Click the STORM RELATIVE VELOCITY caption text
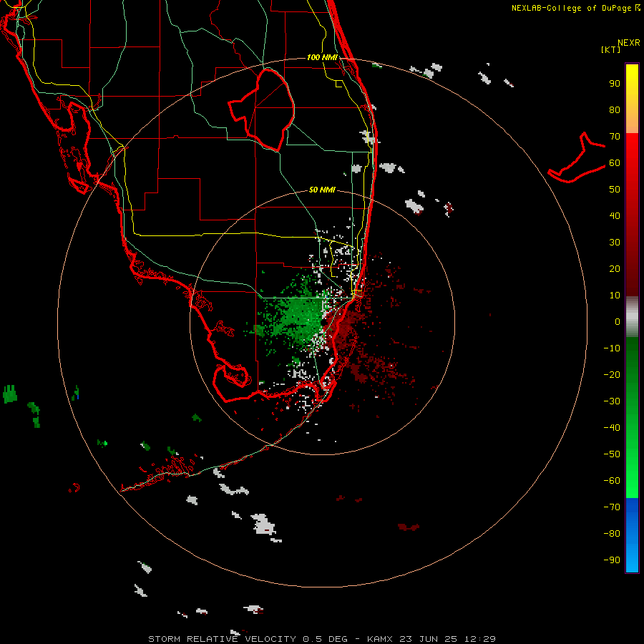Viewport: 644px width, 644px height. (222, 639)
